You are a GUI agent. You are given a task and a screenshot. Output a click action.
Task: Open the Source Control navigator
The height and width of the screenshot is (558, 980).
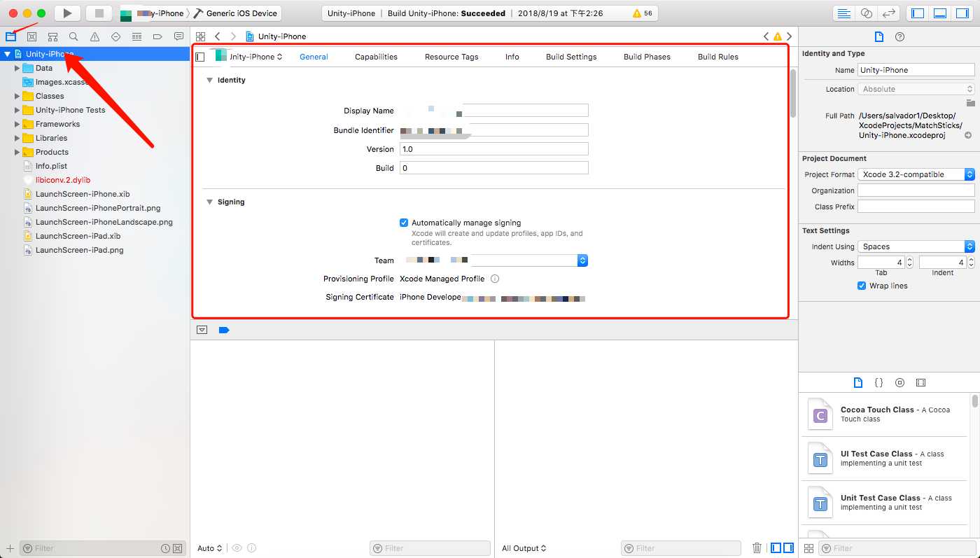coord(31,36)
